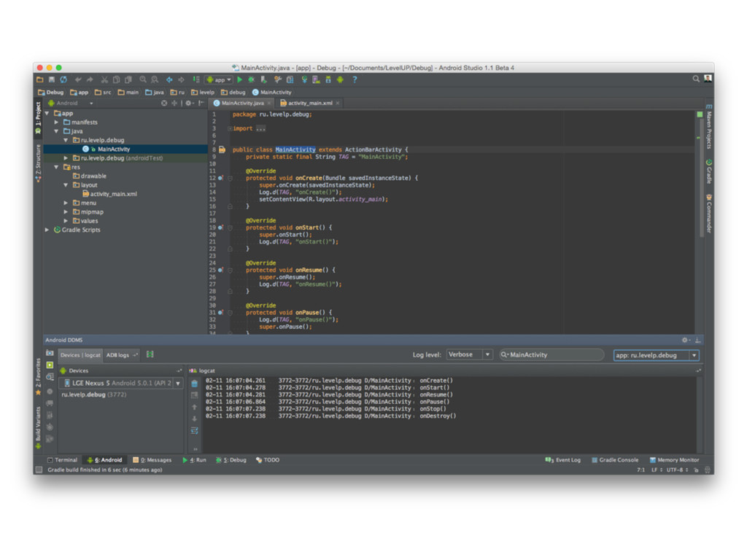Open the app run configuration dropdown

pos(218,79)
